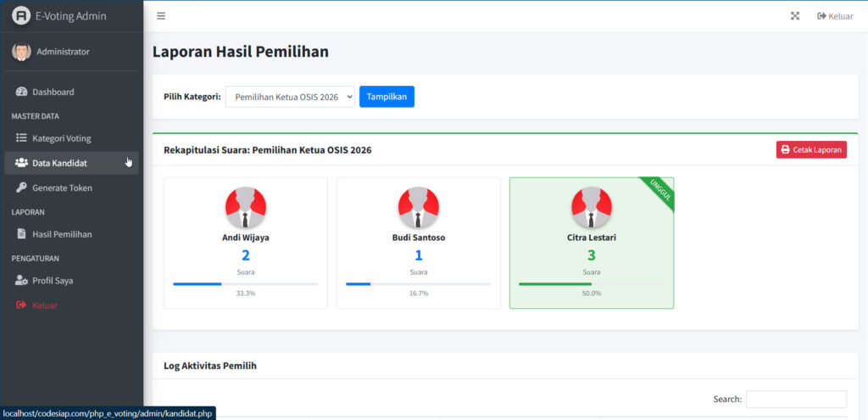868x420 pixels.
Task: Click the fullscreen expand icon
Action: (x=795, y=16)
